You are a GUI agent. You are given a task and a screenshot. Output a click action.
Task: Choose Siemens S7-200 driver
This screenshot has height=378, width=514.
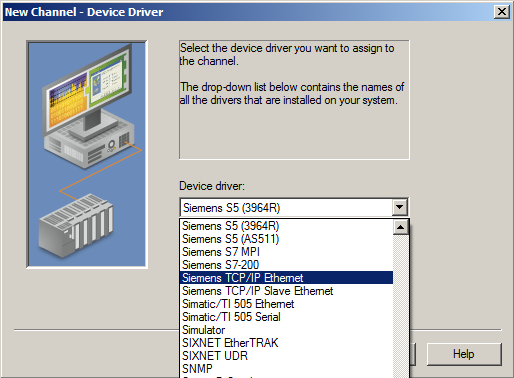pyautogui.click(x=287, y=265)
